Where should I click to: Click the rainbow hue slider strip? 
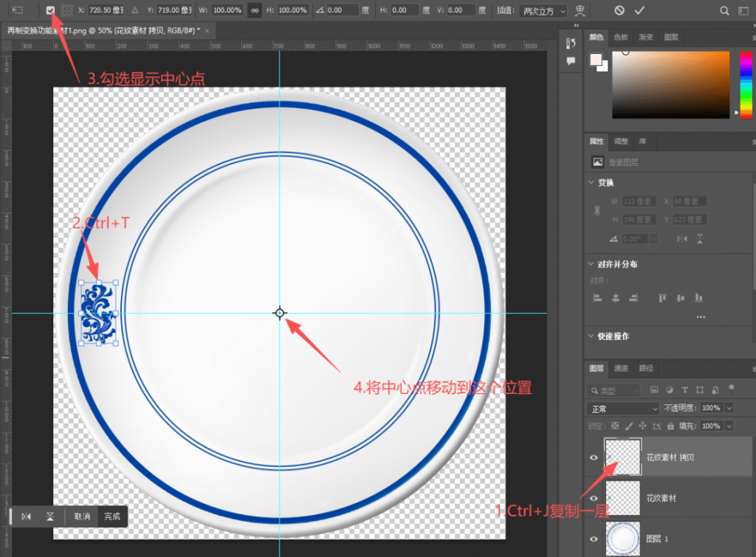(746, 84)
